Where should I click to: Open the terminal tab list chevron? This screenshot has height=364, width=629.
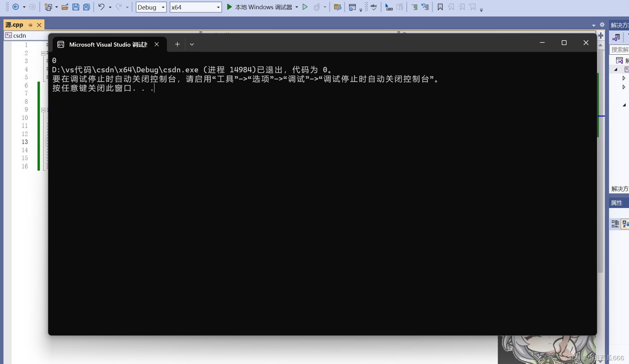coord(192,44)
